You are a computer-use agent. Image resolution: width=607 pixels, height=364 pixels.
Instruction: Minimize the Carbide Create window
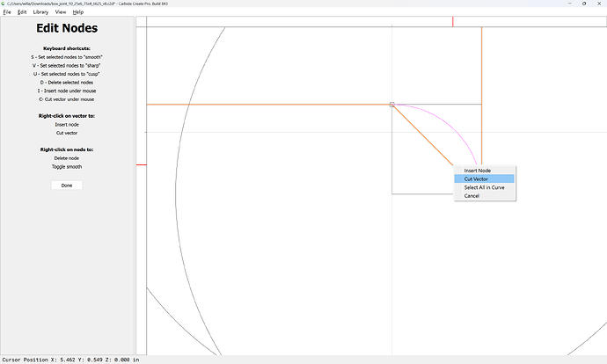tap(569, 4)
